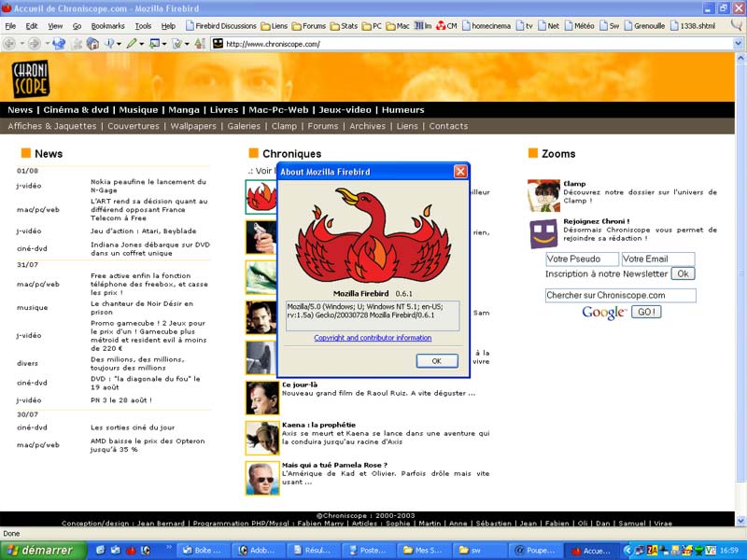Click the newsletter Ok button
Viewport: 747px width, 560px height.
tap(684, 273)
